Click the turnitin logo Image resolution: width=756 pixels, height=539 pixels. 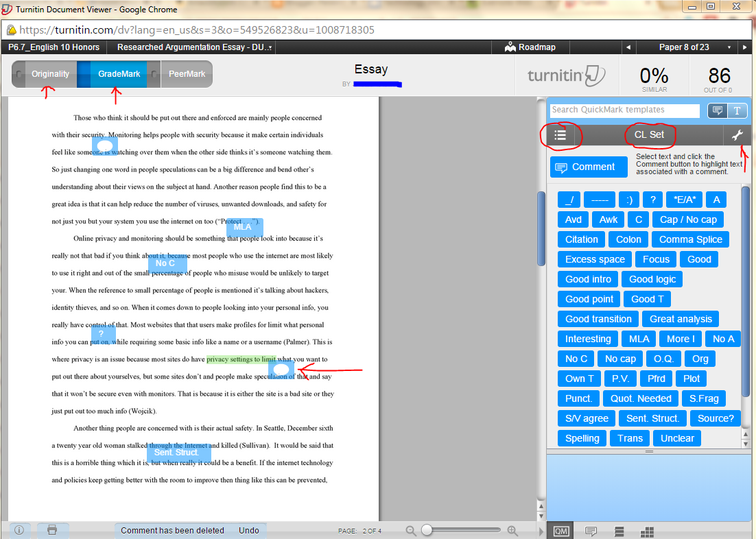coord(566,75)
